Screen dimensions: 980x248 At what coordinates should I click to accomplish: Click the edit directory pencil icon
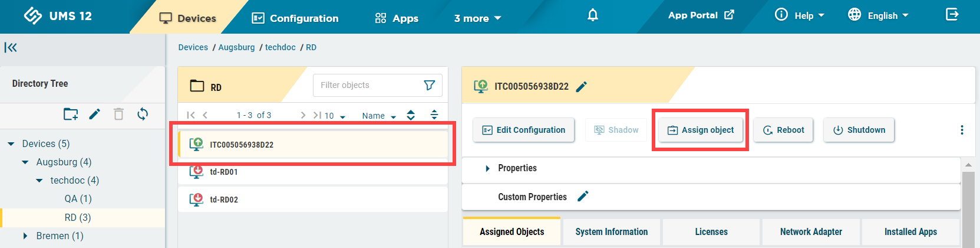pos(94,114)
